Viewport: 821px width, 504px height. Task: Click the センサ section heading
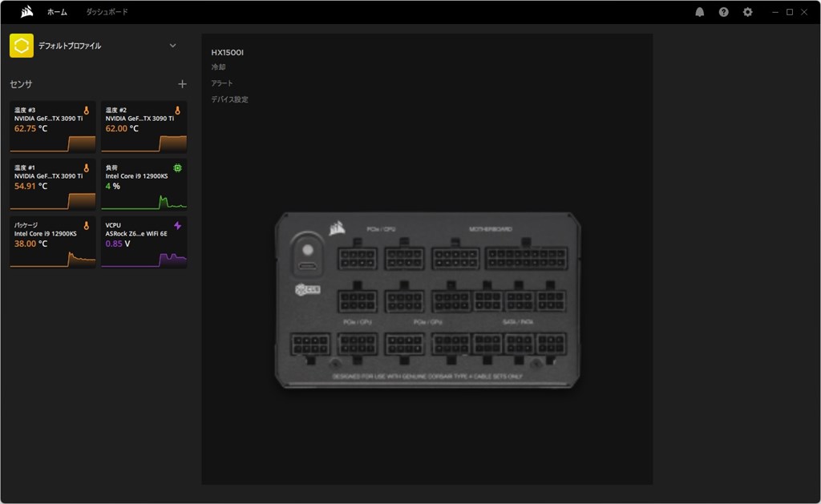21,84
